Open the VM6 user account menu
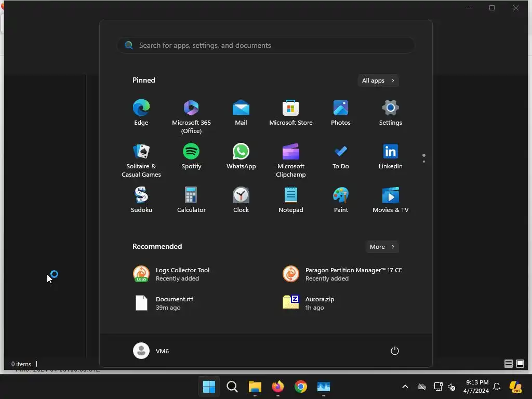Image resolution: width=532 pixels, height=399 pixels. point(151,351)
